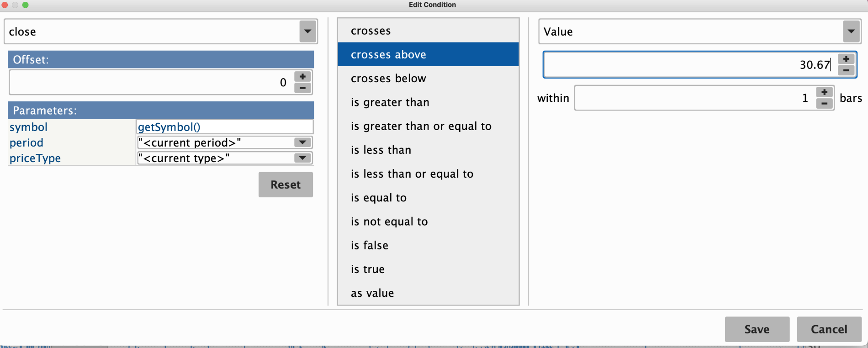The width and height of the screenshot is (868, 348).
Task: Save the edited condition
Action: [757, 329]
